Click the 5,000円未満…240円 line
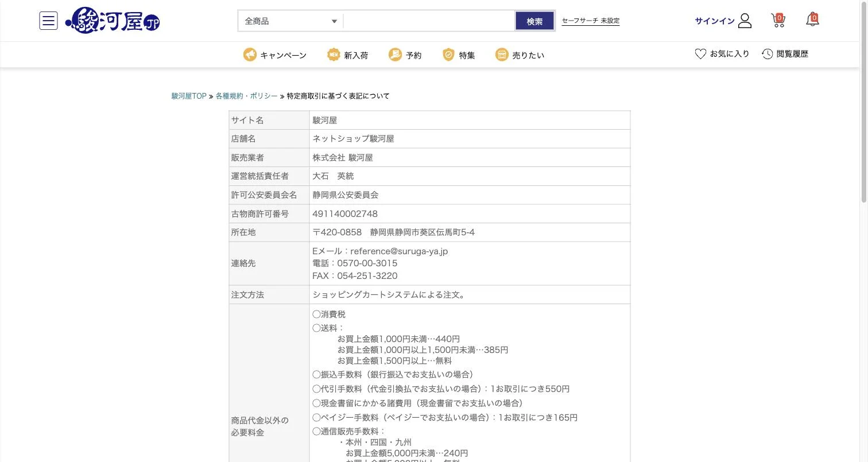868x462 pixels. click(406, 453)
